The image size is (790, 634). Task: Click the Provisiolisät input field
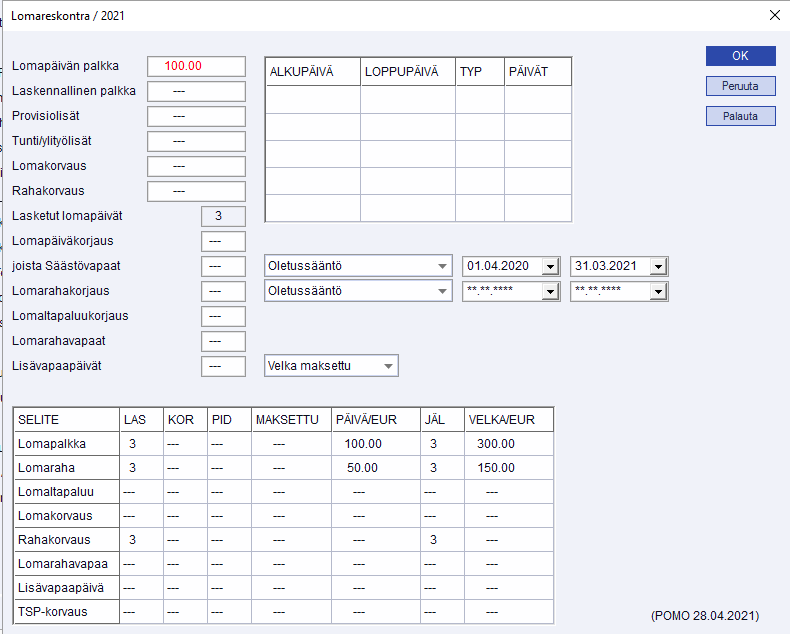[x=196, y=117]
